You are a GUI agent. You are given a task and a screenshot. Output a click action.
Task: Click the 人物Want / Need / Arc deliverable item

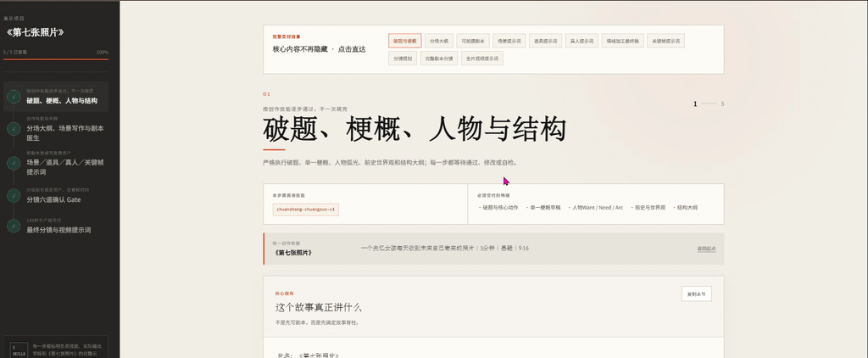tap(596, 207)
